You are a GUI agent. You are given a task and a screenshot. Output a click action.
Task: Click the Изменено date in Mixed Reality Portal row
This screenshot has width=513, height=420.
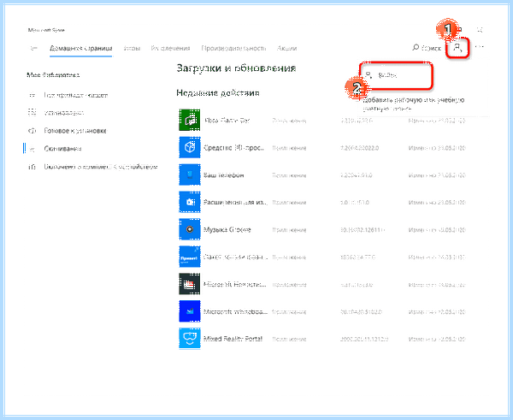click(x=437, y=339)
